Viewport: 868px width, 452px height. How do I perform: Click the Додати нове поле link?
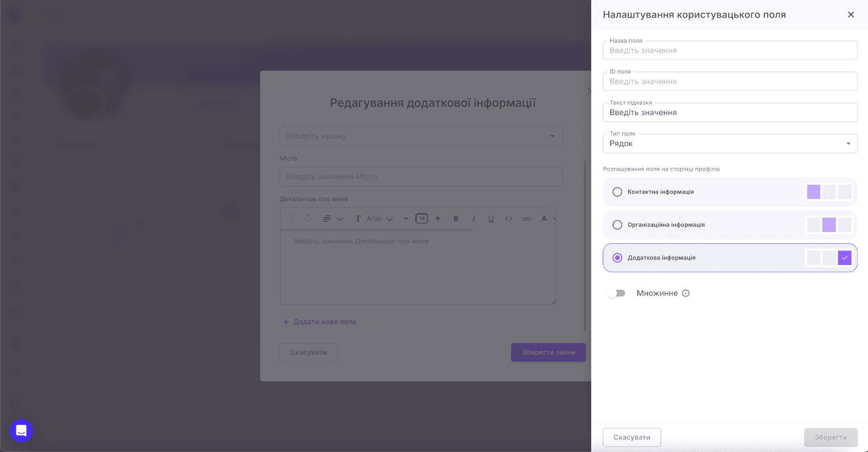click(x=320, y=322)
